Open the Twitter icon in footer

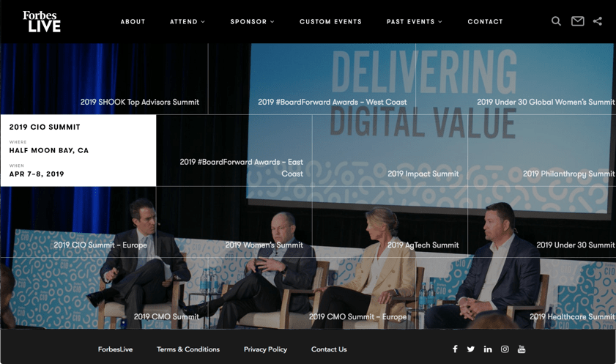pyautogui.click(x=471, y=349)
